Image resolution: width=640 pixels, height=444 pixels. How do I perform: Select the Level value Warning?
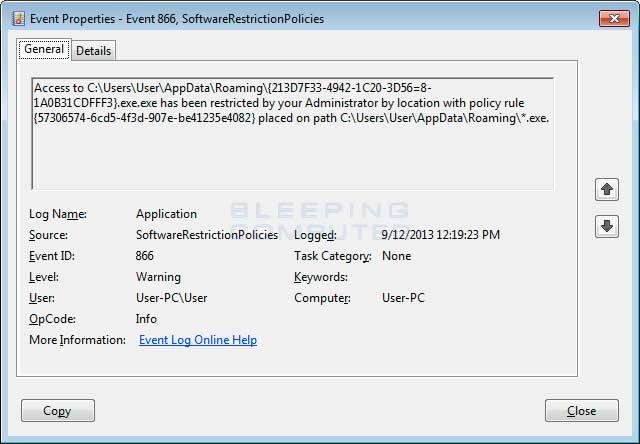point(158,277)
